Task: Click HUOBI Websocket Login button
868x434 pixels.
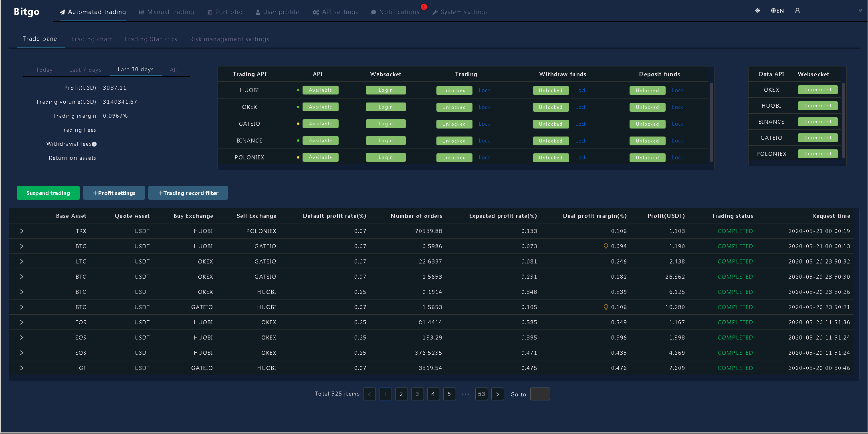Action: click(386, 90)
